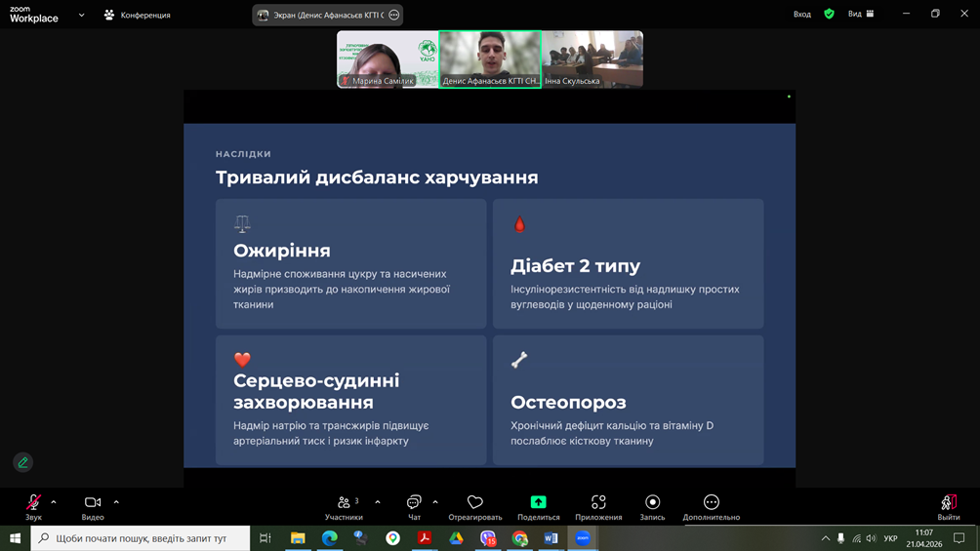The width and height of the screenshot is (980, 551).
Task: Open the Вид view menu
Action: click(x=861, y=14)
